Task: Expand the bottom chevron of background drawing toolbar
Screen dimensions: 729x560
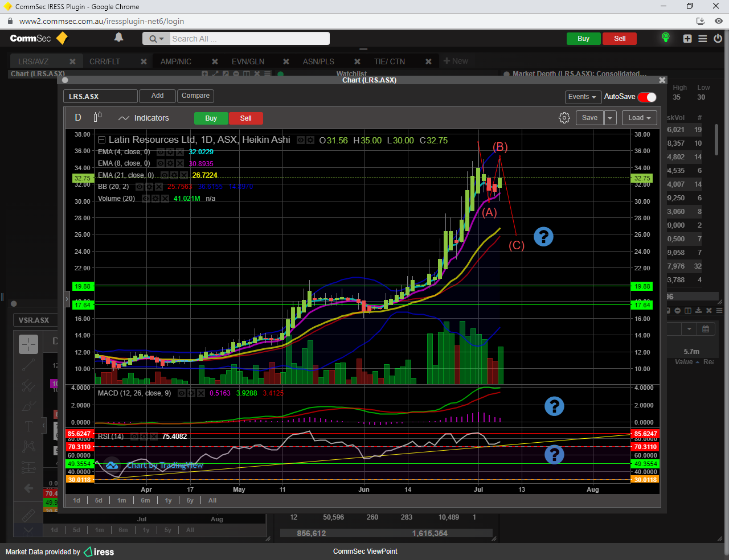Action: 28,530
